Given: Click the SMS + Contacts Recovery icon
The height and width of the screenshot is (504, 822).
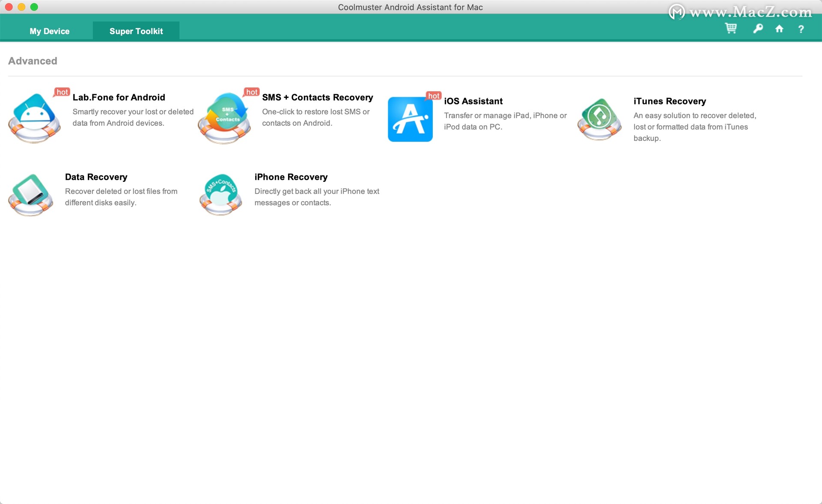Looking at the screenshot, I should click(x=224, y=119).
